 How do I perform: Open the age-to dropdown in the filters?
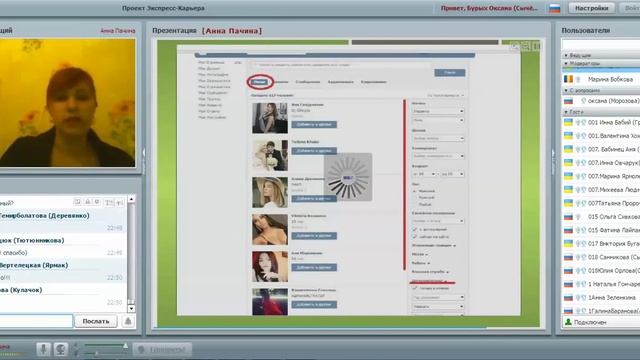click(452, 174)
